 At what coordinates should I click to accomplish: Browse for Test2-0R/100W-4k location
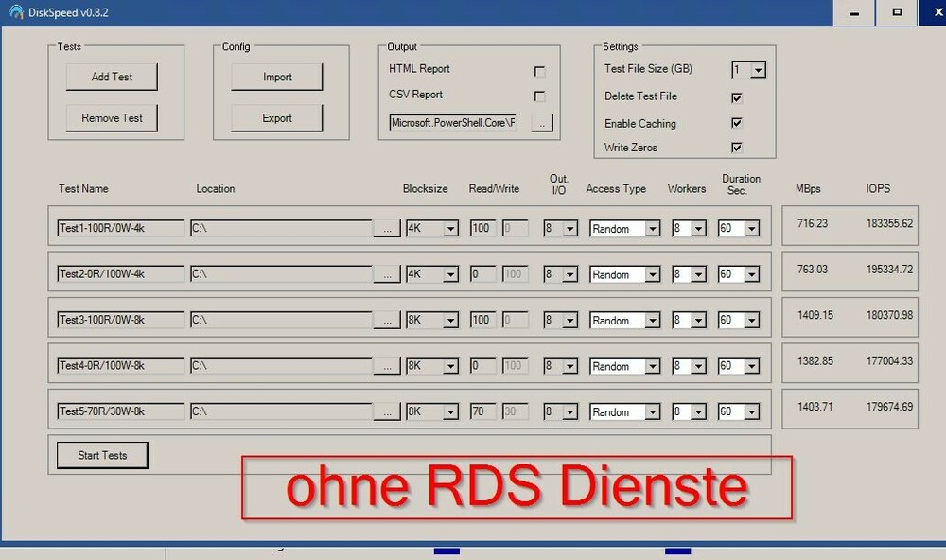pos(387,273)
